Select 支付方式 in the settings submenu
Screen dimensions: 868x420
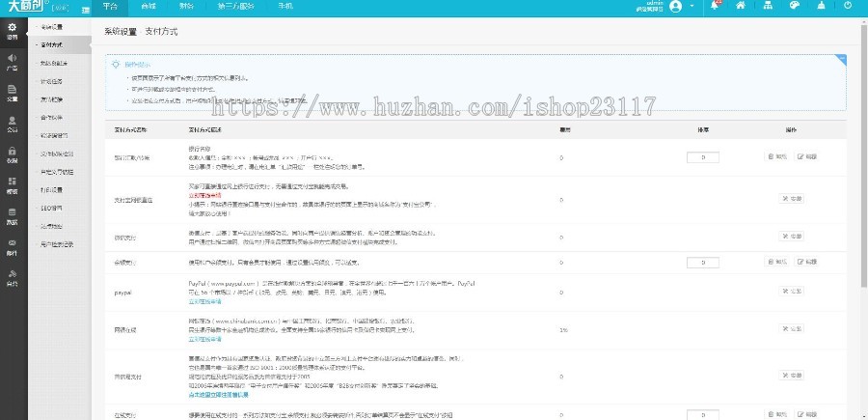pos(52,44)
